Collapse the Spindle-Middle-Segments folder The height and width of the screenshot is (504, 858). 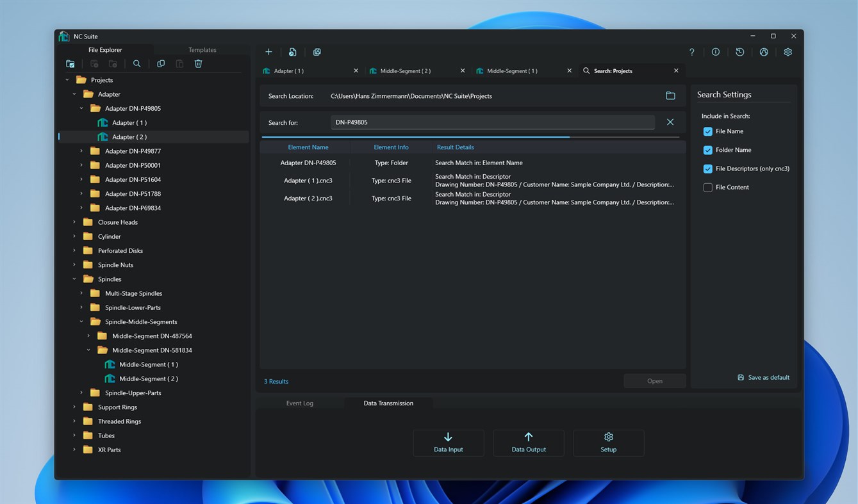tap(81, 321)
